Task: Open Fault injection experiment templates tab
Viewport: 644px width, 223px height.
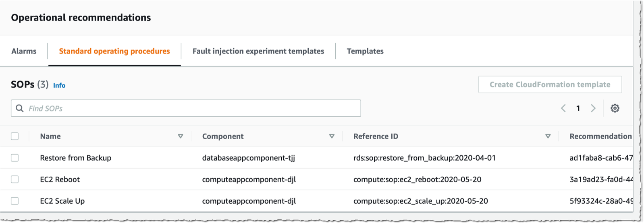Action: click(258, 51)
